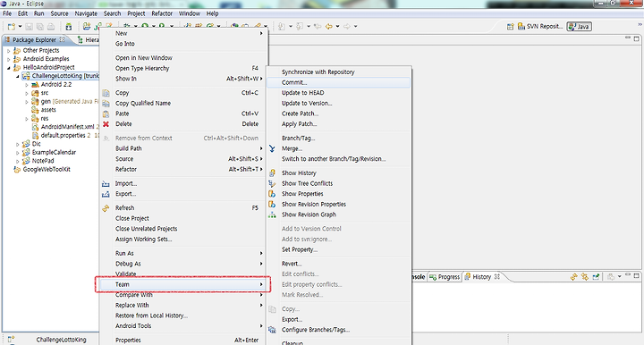Screen dimensions: 644x345
Task: Select Close Project entry
Action: point(131,218)
